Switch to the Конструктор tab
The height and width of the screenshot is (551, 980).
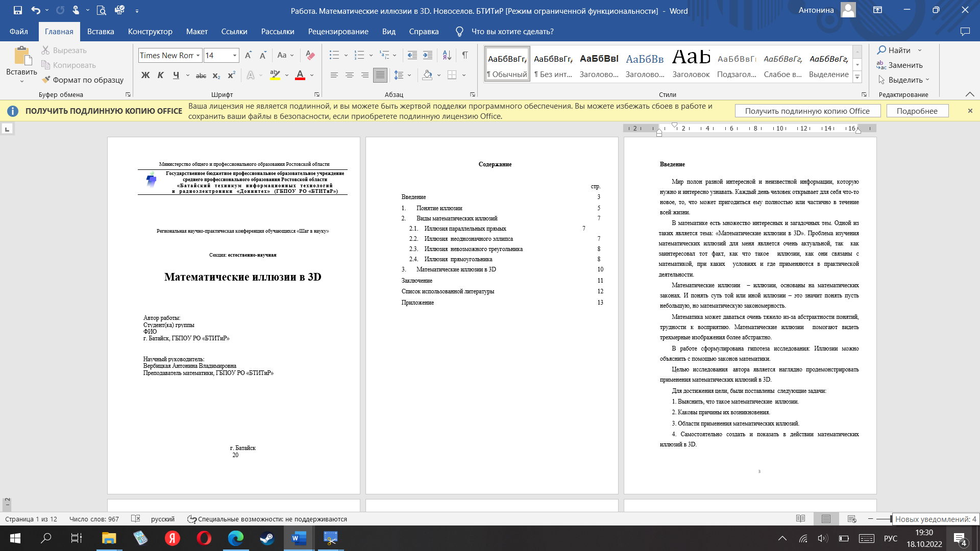click(x=150, y=32)
